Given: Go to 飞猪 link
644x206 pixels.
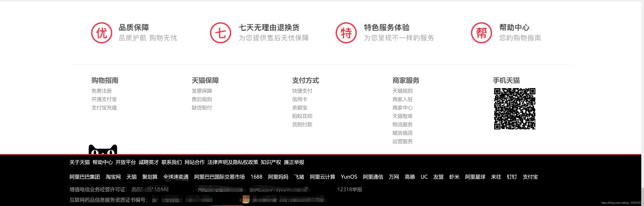Looking at the screenshot, I should coord(299,177).
